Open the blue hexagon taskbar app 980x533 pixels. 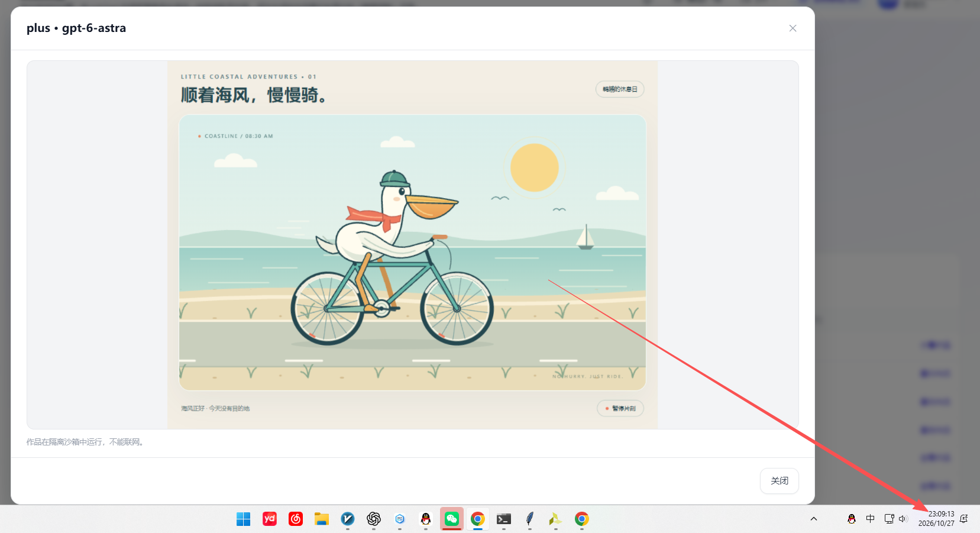(x=400, y=519)
